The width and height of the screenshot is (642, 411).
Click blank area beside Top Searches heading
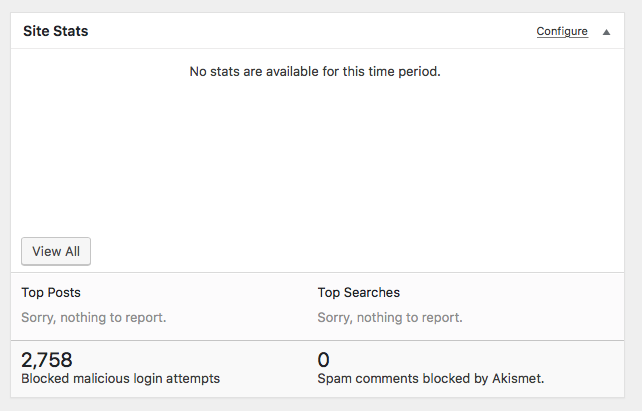point(512,293)
